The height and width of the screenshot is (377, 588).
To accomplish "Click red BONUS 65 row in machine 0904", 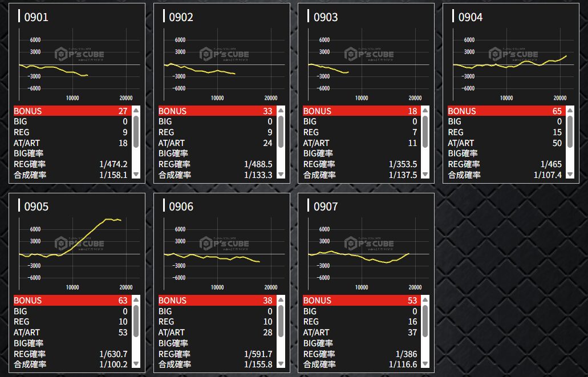I will click(x=506, y=111).
